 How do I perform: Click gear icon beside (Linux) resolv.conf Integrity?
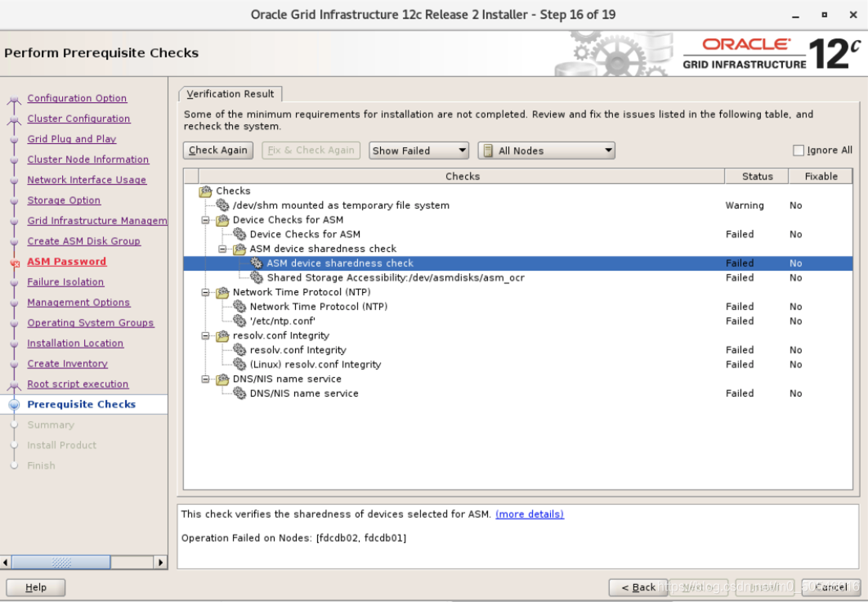(x=239, y=365)
